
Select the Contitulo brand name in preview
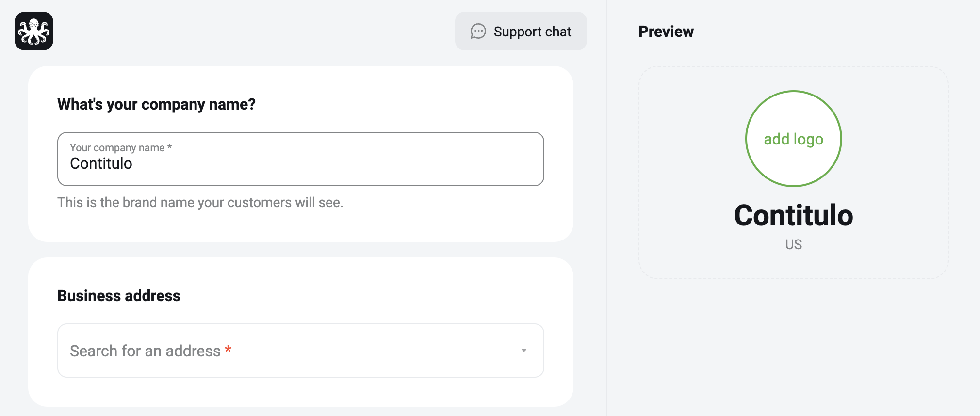[794, 215]
